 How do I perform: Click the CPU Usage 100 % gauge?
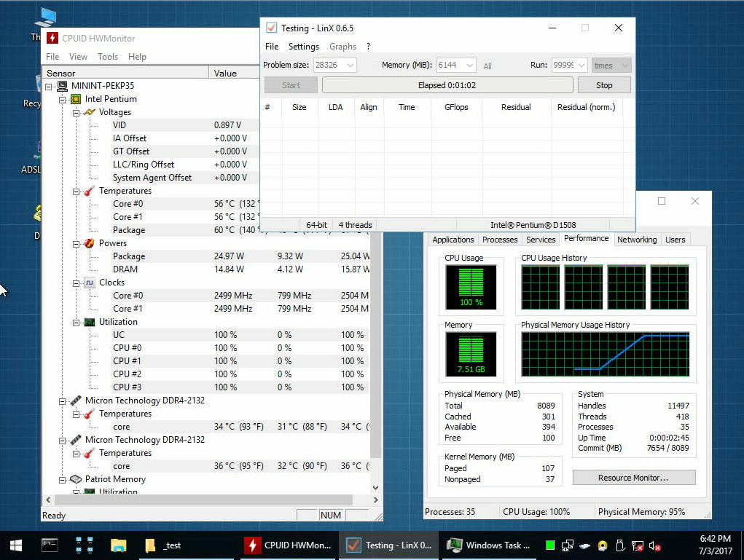(471, 288)
